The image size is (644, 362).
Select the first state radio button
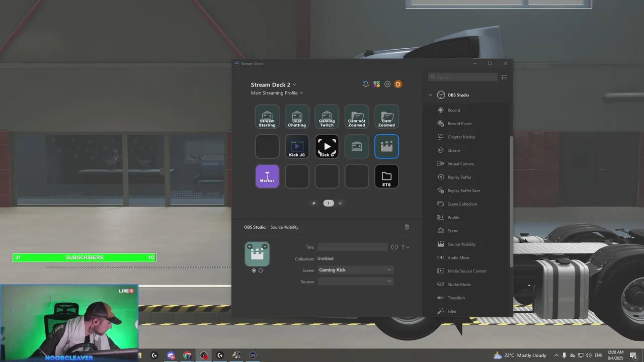[254, 270]
